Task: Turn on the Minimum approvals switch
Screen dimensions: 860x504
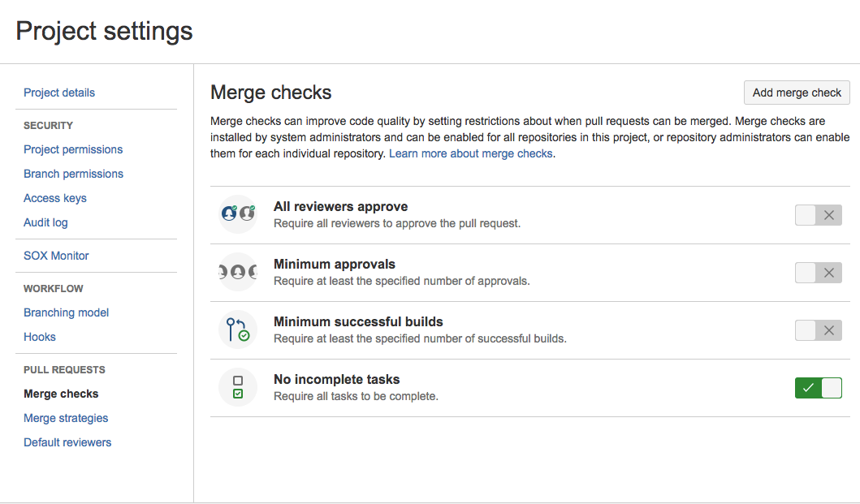Action: [819, 273]
